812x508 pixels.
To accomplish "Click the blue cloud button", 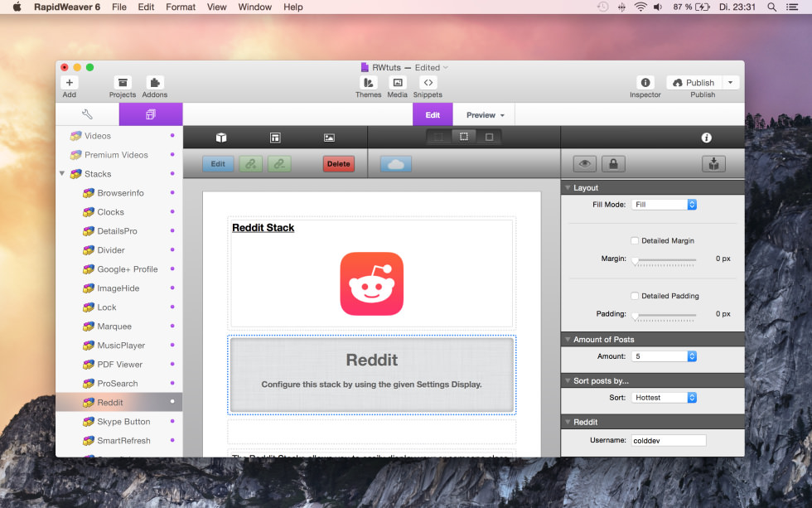I will click(x=396, y=164).
